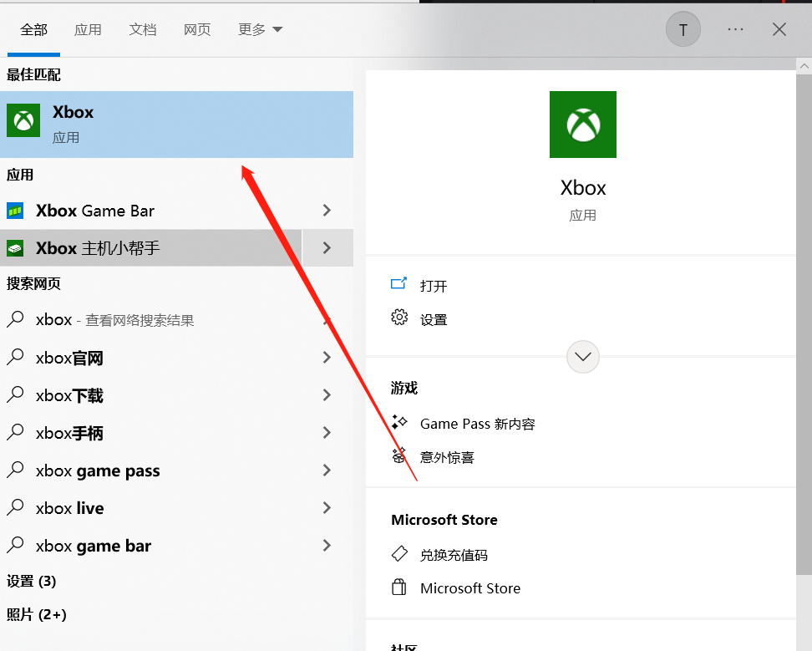Switch to the 应用 tab

coord(88,29)
